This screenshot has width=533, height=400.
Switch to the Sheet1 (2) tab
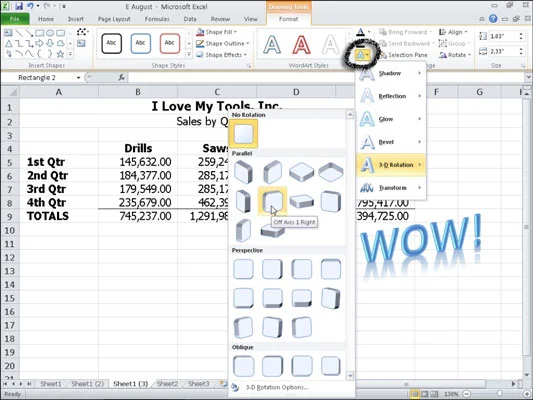click(x=87, y=384)
